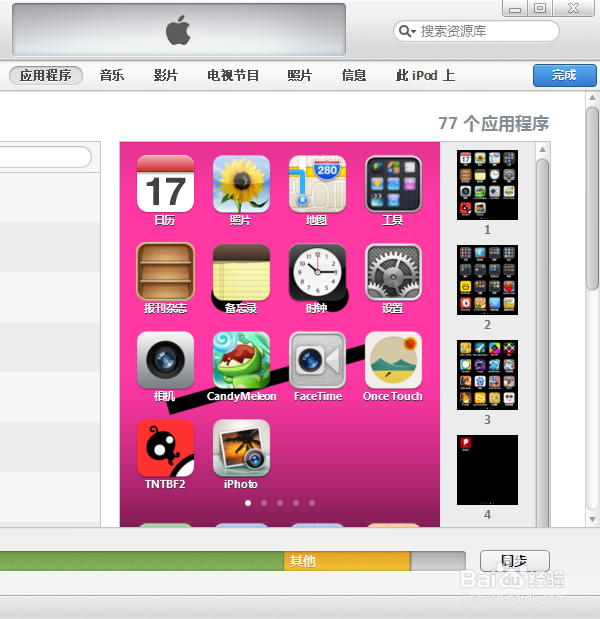Click the first page indicator dot
Screen dimensions: 600x619
tap(248, 503)
